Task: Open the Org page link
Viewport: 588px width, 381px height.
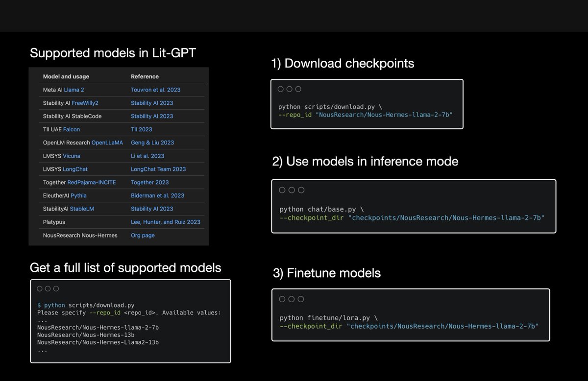Action: click(143, 235)
